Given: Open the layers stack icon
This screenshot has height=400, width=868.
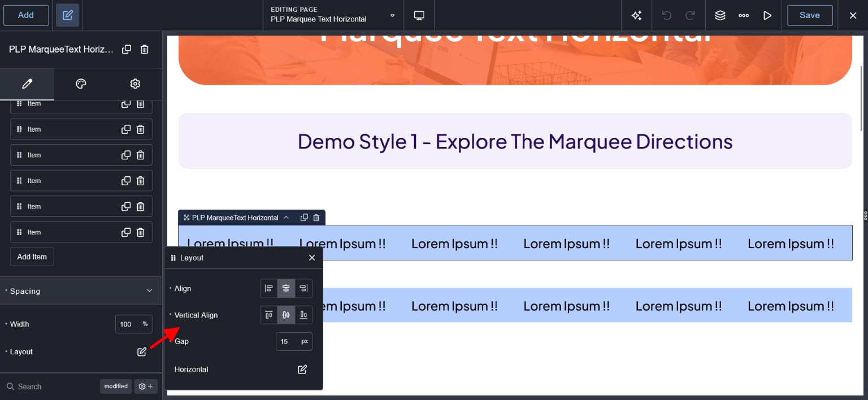Looking at the screenshot, I should (x=720, y=15).
